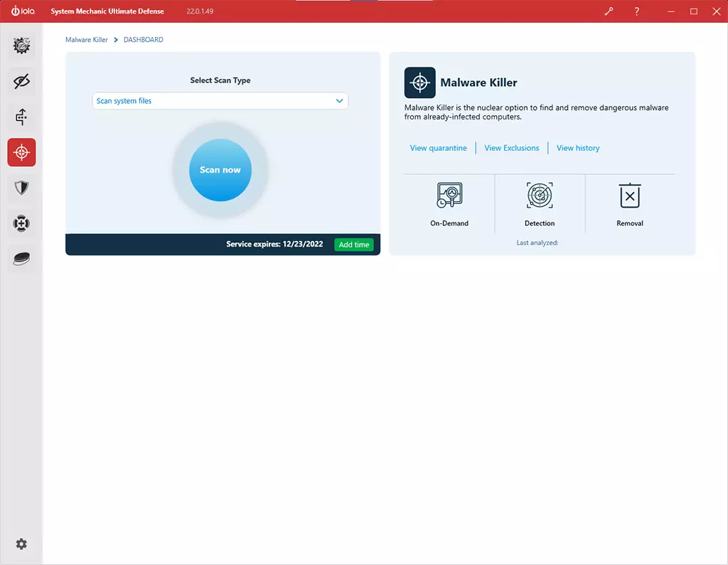
Task: Click the Last analyzed: label
Action: (x=537, y=243)
